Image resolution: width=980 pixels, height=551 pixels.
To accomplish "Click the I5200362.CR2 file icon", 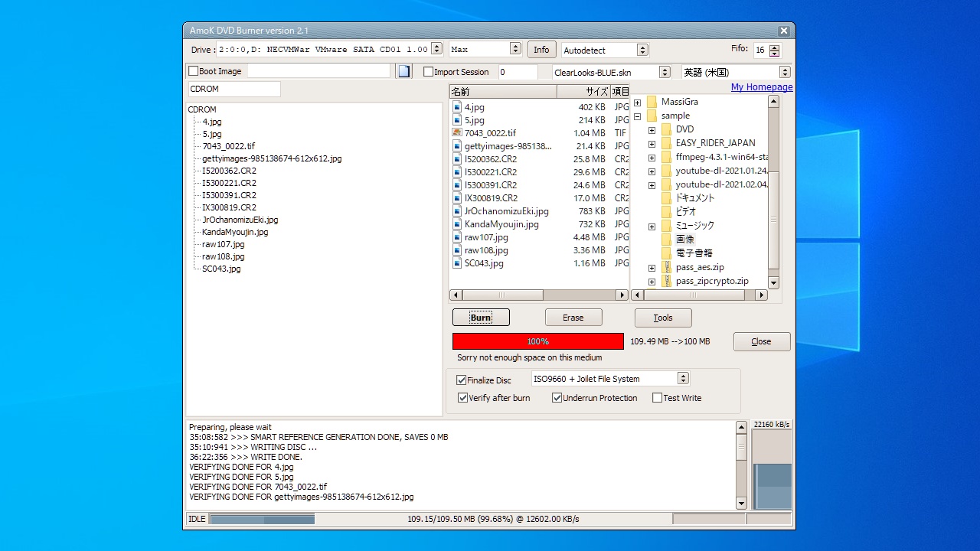I will pyautogui.click(x=457, y=159).
